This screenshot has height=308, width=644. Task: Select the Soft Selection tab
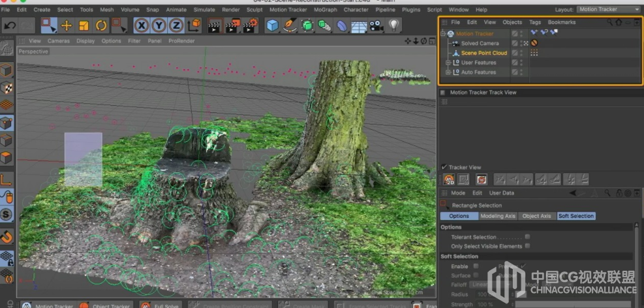[x=576, y=216]
